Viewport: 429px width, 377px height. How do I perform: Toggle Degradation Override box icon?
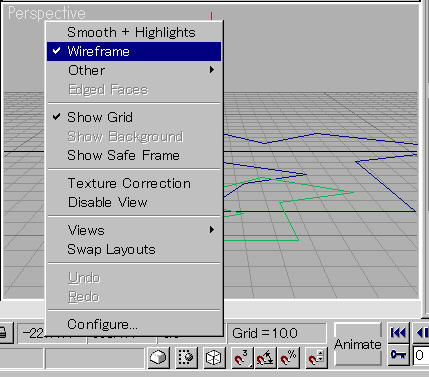(158, 358)
